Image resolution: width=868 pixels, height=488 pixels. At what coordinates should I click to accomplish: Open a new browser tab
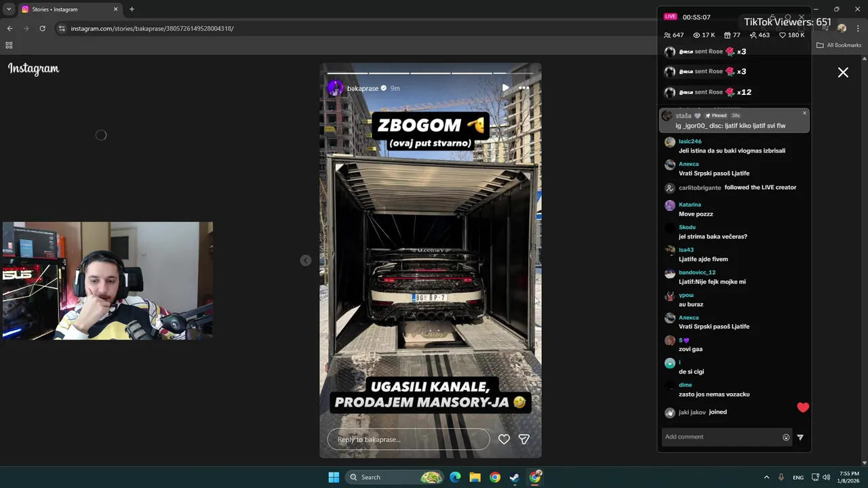coord(132,9)
